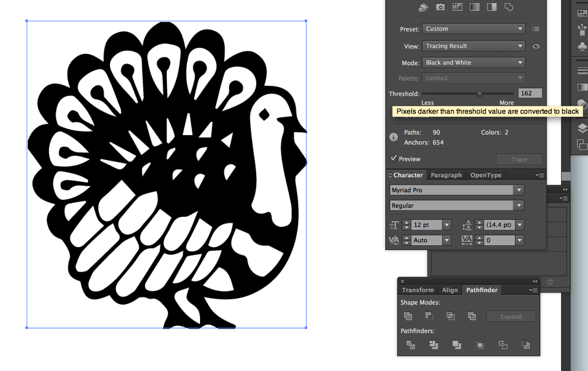Click the Expand button in Pathfinder

(x=511, y=316)
